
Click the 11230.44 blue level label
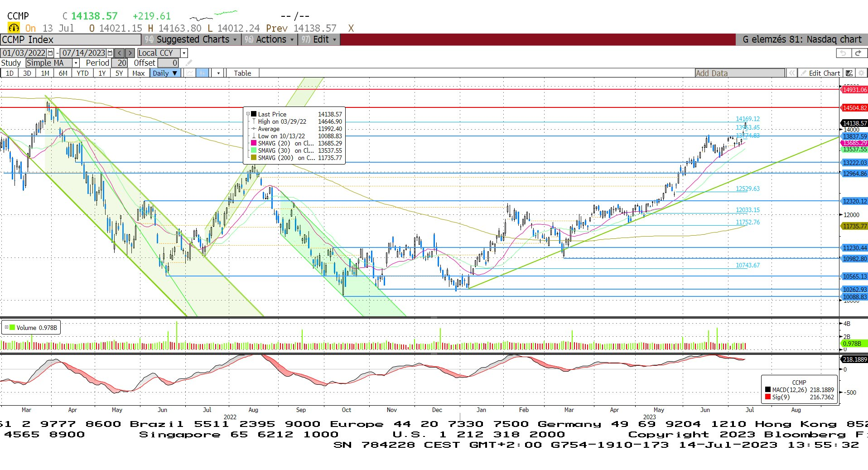[x=854, y=248]
